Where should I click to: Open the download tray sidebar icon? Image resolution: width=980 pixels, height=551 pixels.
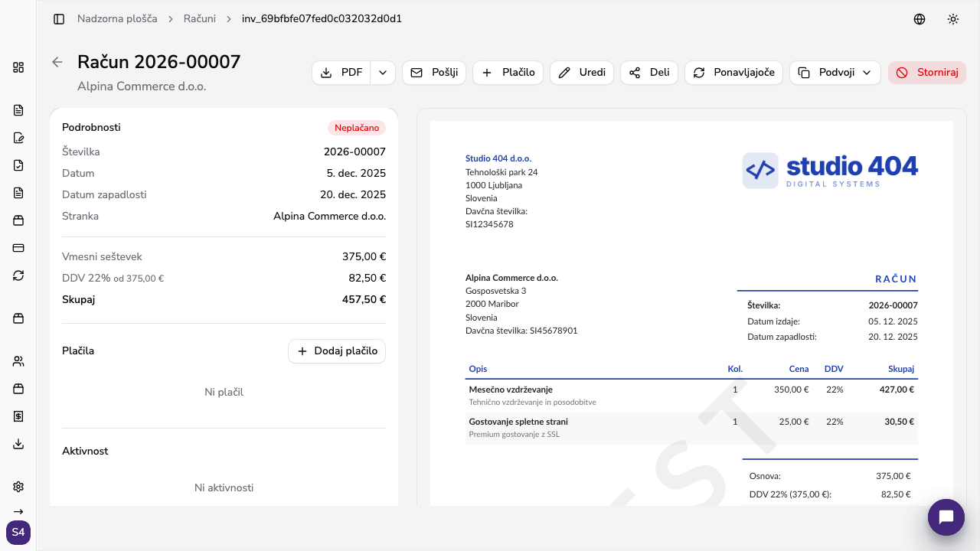18,444
